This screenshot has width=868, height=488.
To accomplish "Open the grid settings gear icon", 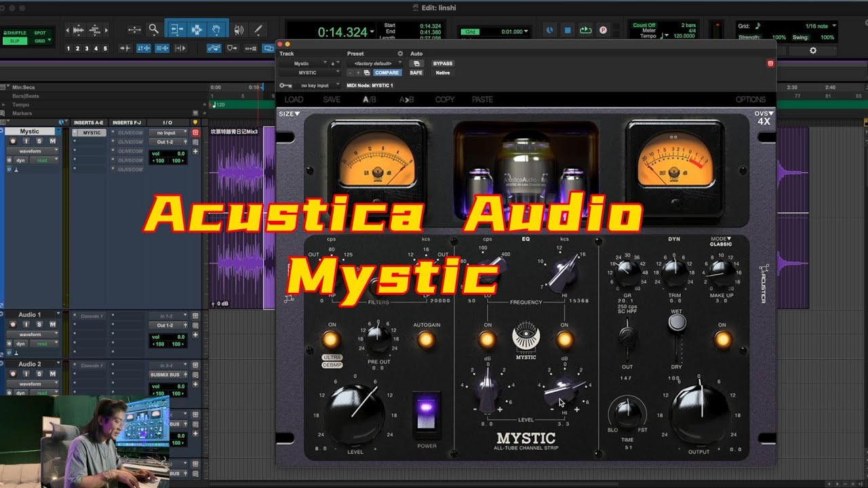I will [x=813, y=51].
